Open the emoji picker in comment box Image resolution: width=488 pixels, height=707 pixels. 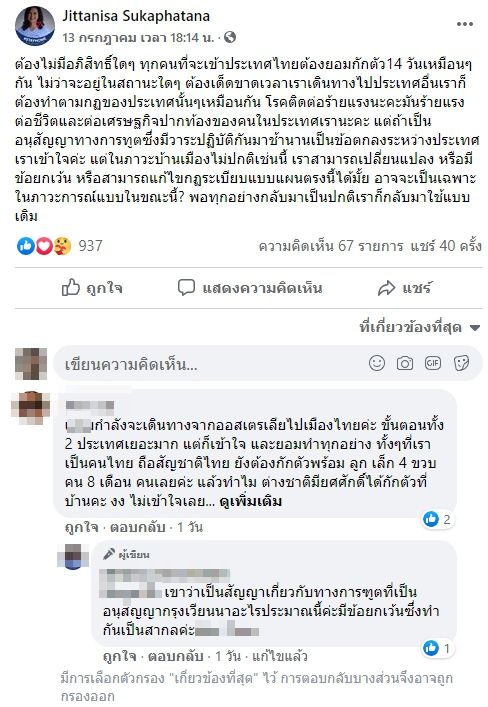click(x=377, y=363)
